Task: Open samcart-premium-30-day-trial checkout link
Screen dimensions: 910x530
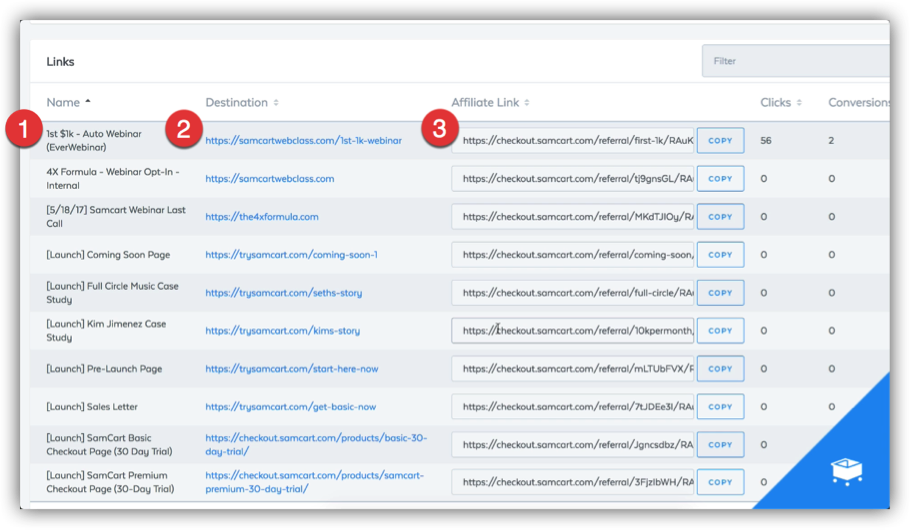Action: pos(315,482)
